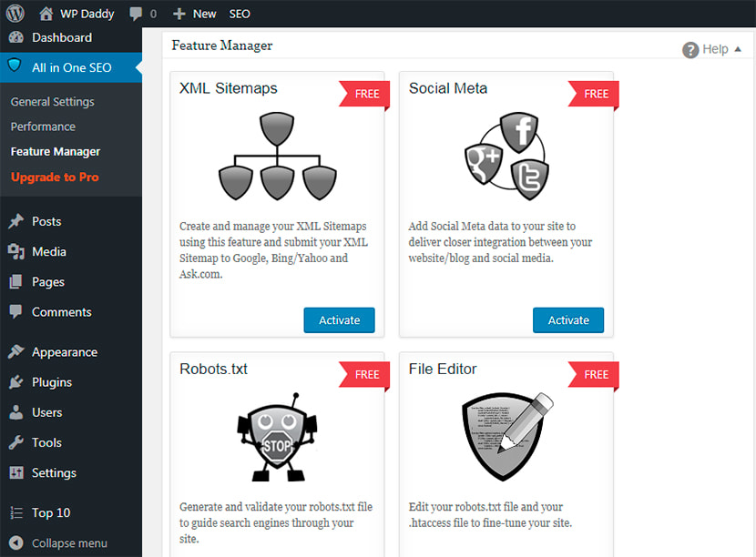This screenshot has height=557, width=756.
Task: Click the File Editor description text
Action: tap(490, 514)
